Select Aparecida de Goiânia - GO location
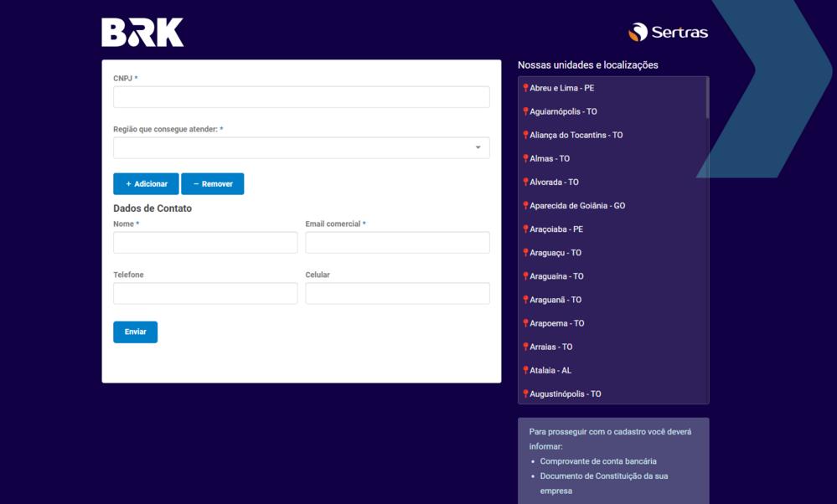The height and width of the screenshot is (504, 837). (x=577, y=206)
